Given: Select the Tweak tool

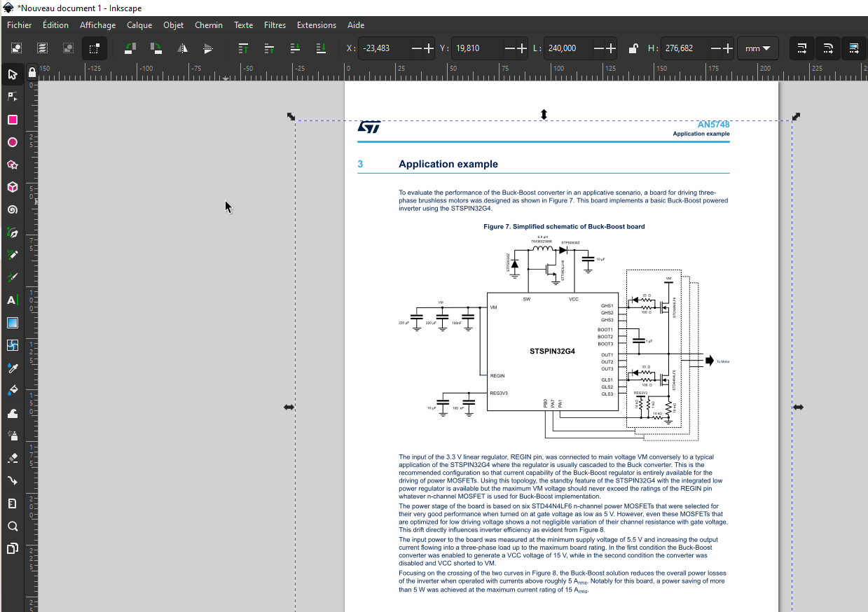Looking at the screenshot, I should pos(12,413).
